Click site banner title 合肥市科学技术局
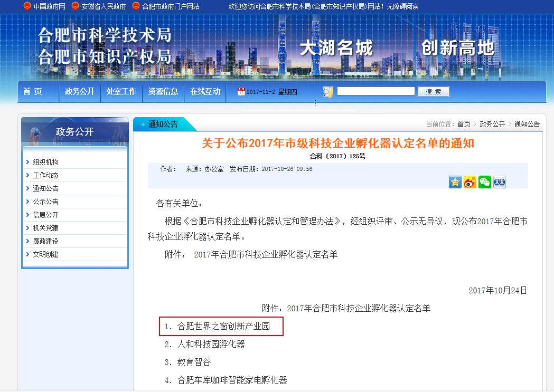 click(105, 35)
